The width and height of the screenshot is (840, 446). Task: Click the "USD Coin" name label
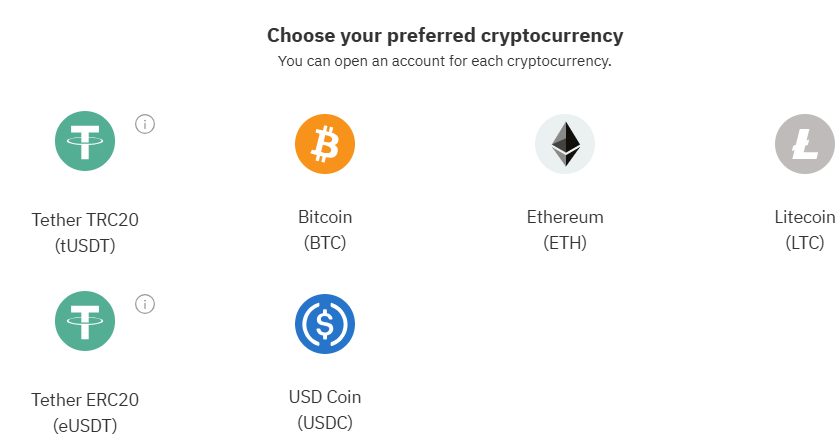325,397
